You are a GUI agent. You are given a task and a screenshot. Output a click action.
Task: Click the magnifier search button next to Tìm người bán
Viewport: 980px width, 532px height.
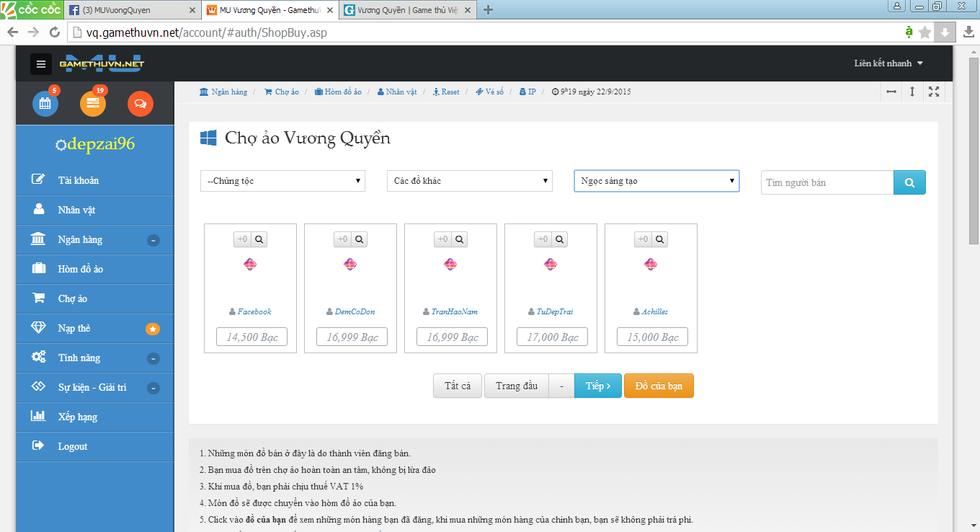pyautogui.click(x=909, y=182)
